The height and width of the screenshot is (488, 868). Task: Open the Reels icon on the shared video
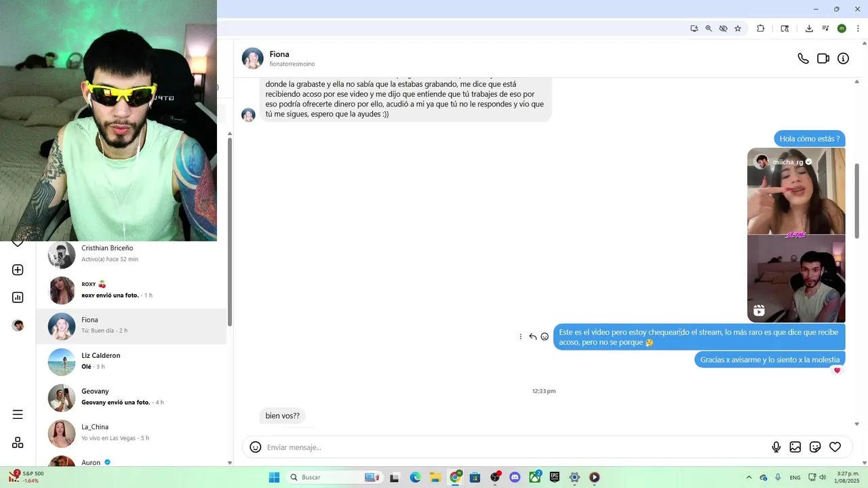[x=759, y=310]
